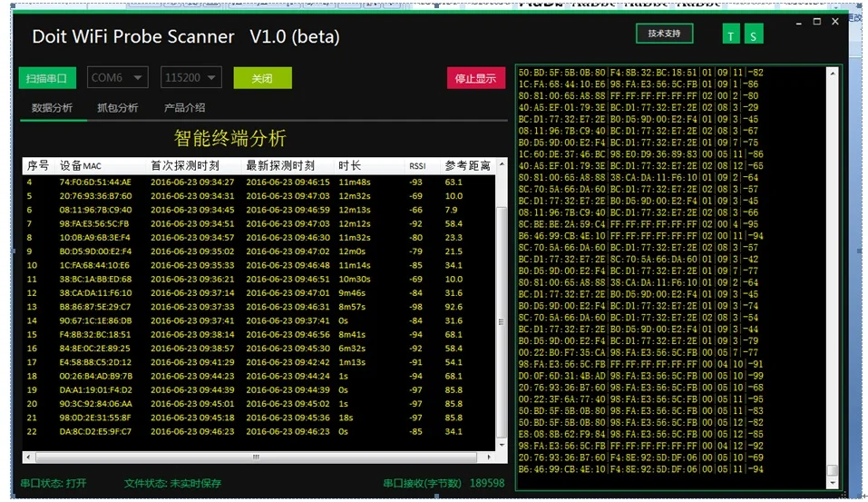The image size is (868, 502).
Task: Sort by 时长 column header
Action: click(349, 166)
